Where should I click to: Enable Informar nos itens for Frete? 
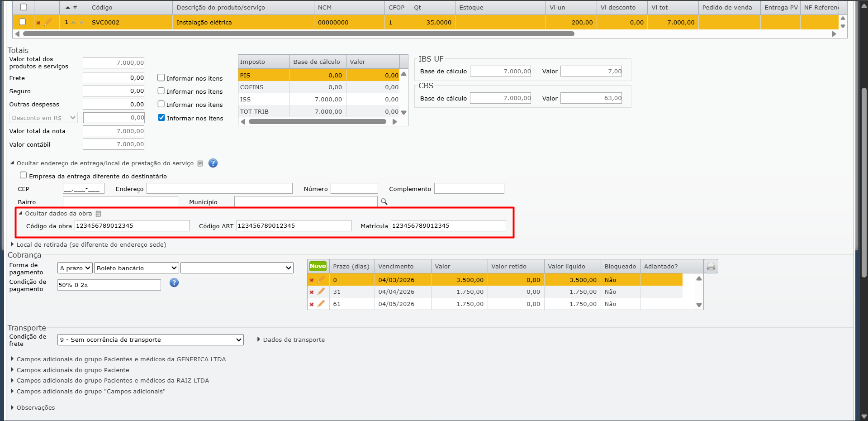coord(161,78)
